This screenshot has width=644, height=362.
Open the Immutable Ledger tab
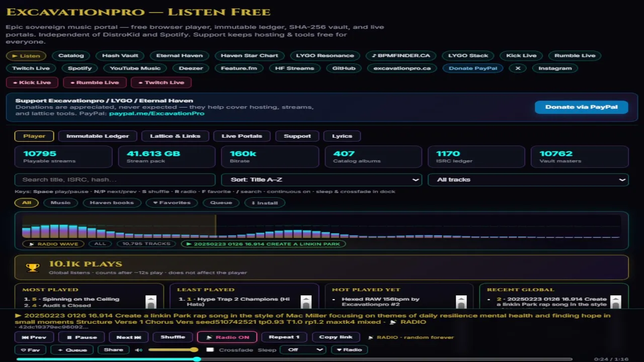[98, 136]
